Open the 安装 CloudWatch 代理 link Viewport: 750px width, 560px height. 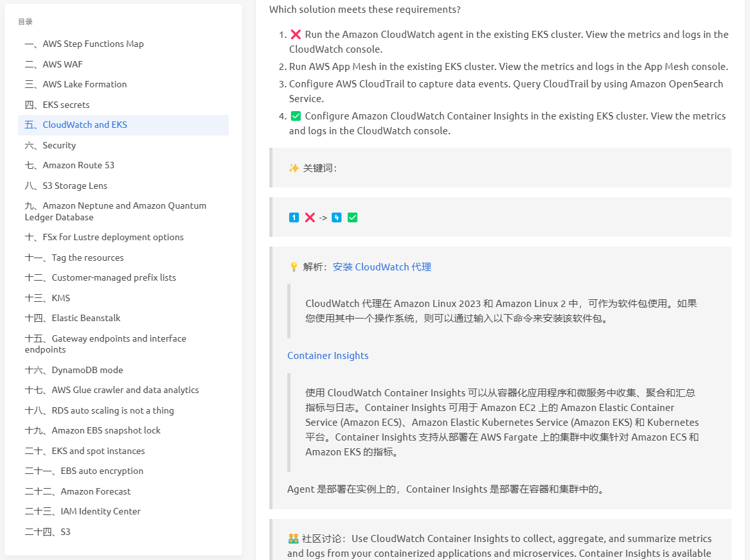point(382,267)
